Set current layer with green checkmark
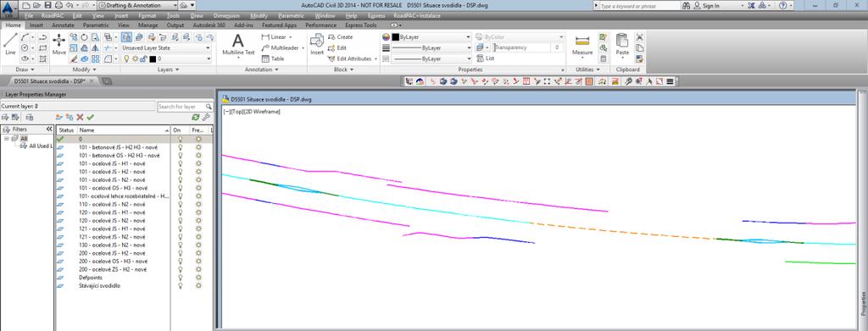The height and width of the screenshot is (331, 868). click(x=90, y=117)
